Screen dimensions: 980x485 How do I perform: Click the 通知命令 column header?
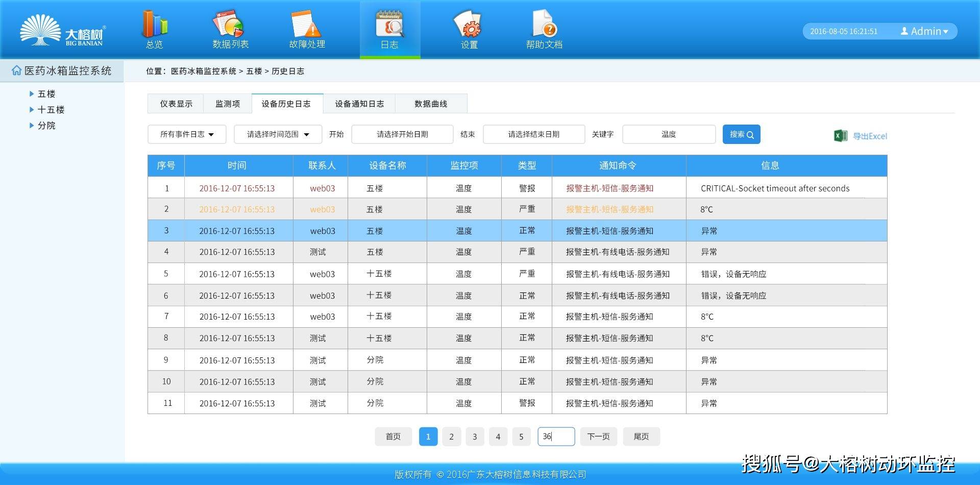pos(619,165)
